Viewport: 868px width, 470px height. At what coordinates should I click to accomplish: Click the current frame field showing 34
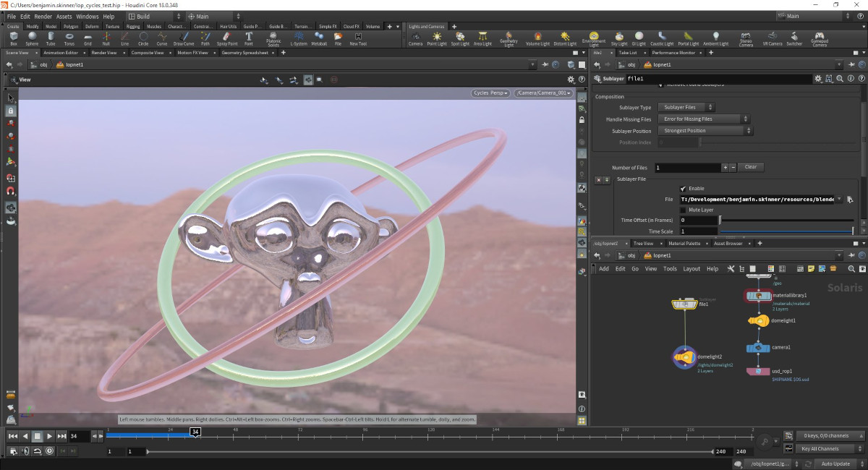pyautogui.click(x=78, y=436)
